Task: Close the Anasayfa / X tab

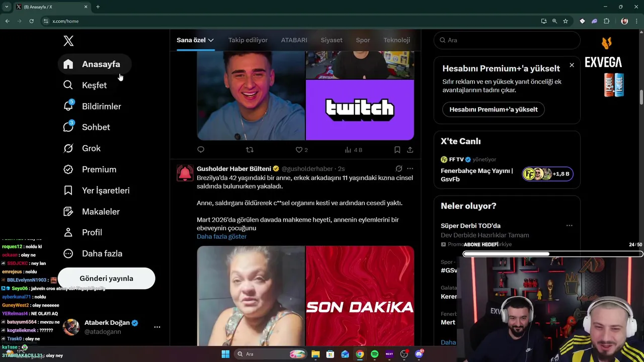Action: click(x=86, y=7)
